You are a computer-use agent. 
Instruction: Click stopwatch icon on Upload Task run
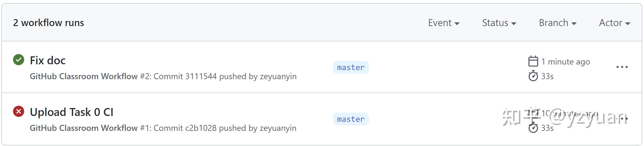point(533,128)
